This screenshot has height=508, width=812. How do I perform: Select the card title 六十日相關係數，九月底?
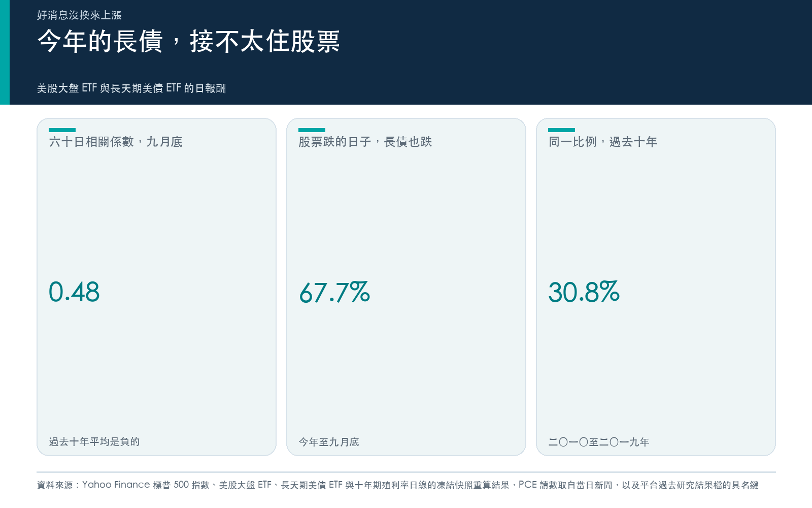coord(116,142)
